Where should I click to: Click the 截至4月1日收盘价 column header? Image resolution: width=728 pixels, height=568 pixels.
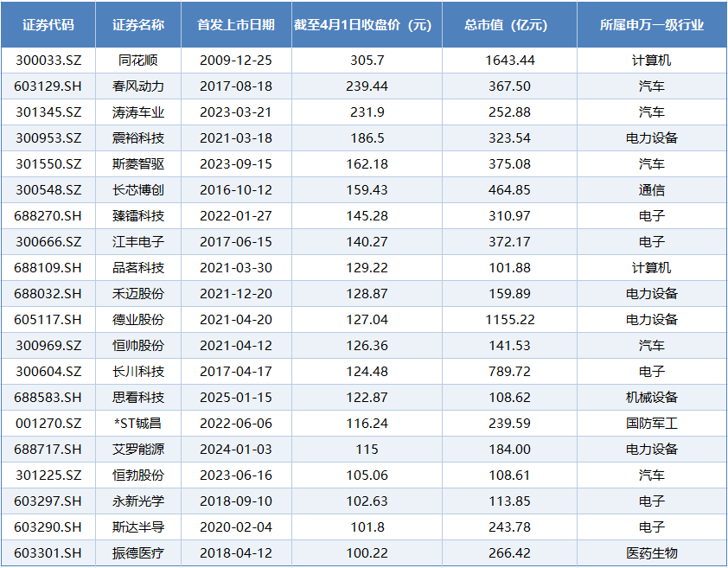coord(367,25)
